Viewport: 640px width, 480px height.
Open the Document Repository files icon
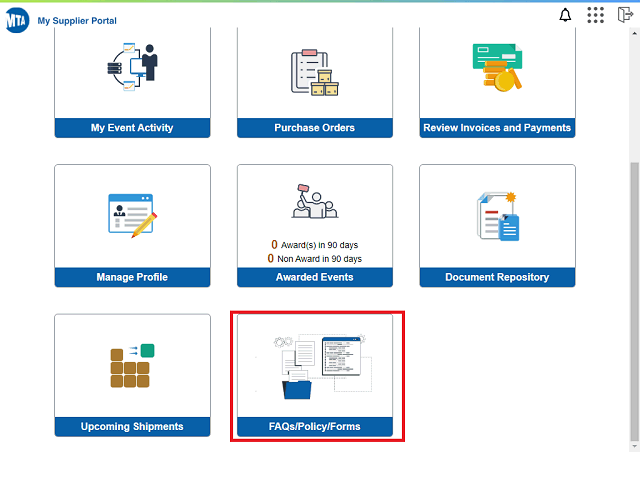(498, 216)
